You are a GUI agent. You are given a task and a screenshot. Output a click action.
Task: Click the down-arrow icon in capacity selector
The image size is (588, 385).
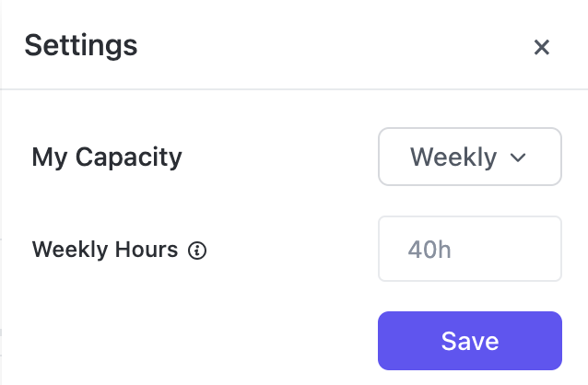click(x=518, y=157)
